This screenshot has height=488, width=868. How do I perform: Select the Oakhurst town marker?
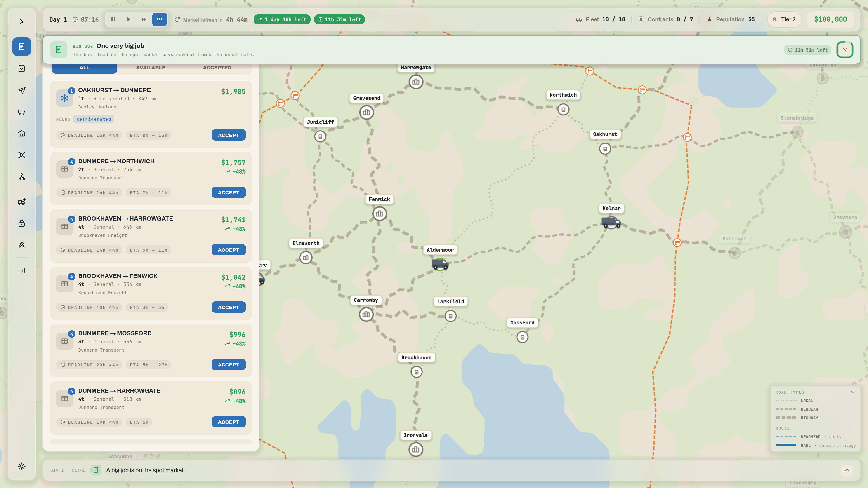[605, 148]
